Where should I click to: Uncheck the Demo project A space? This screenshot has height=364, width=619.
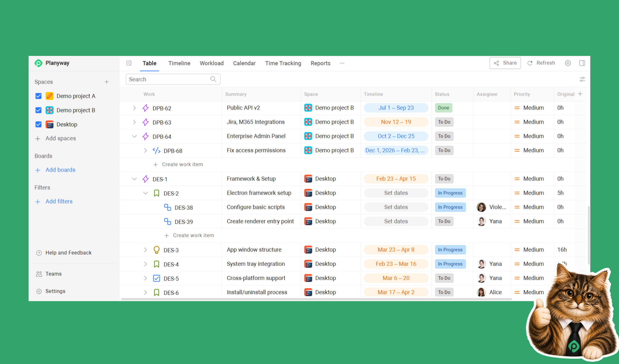(x=38, y=96)
